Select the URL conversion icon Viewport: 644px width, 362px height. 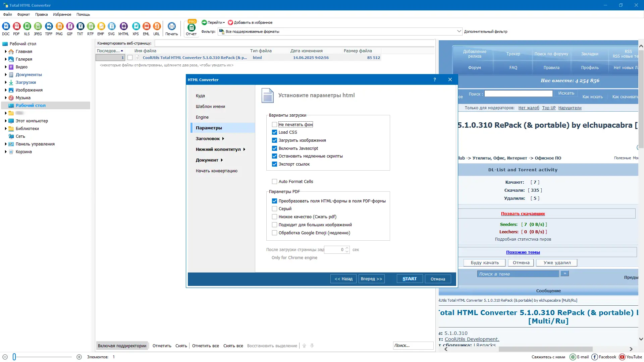coord(157,26)
